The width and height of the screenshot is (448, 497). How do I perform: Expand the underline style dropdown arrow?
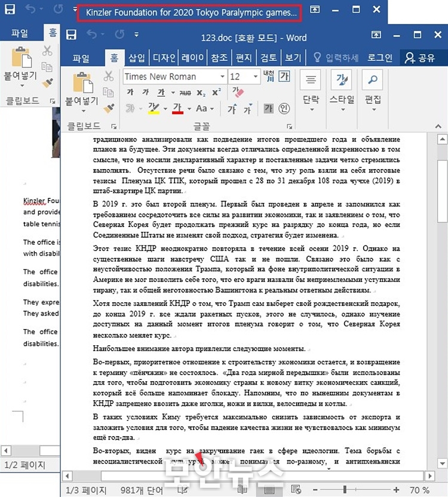click(173, 93)
